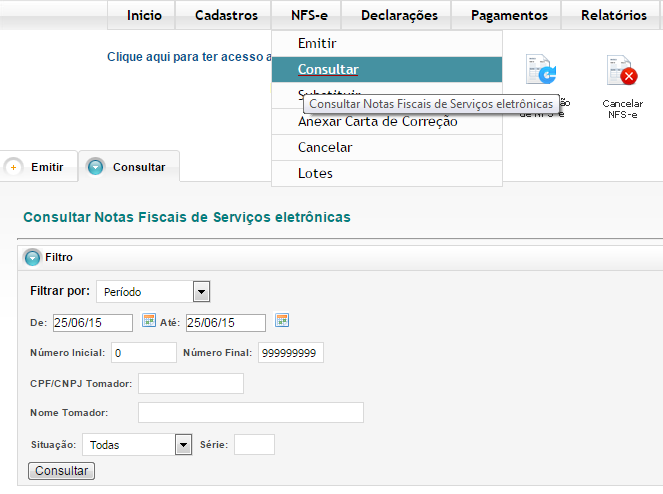Click the Cancelar NFS-e shortcut icon

tap(622, 71)
